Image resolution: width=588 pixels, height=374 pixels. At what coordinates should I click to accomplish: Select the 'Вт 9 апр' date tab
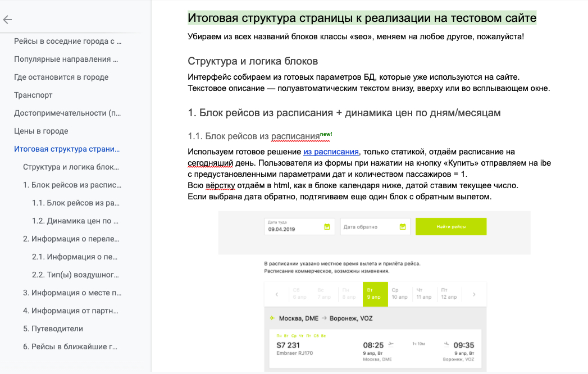pos(375,294)
